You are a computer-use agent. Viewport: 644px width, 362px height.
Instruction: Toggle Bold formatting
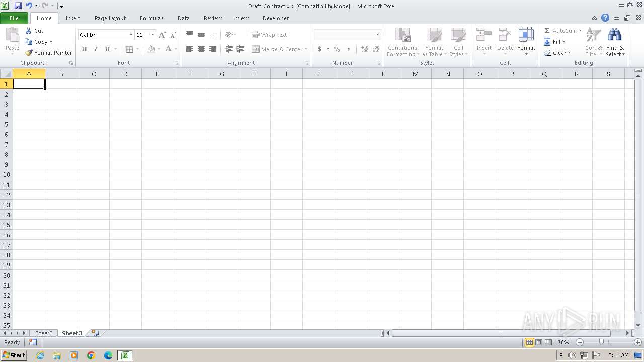(84, 49)
